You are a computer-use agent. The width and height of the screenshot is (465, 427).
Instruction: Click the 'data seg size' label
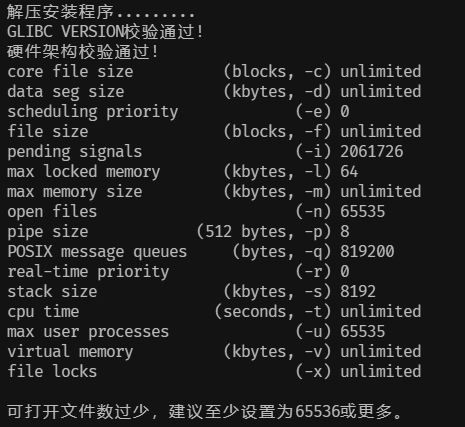66,92
